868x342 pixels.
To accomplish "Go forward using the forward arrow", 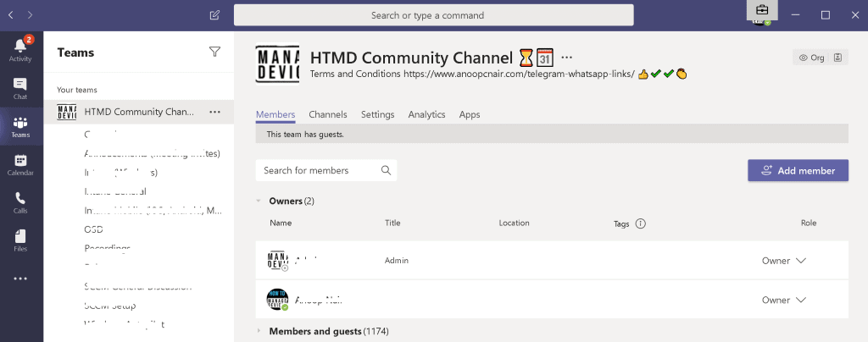I will tap(30, 15).
